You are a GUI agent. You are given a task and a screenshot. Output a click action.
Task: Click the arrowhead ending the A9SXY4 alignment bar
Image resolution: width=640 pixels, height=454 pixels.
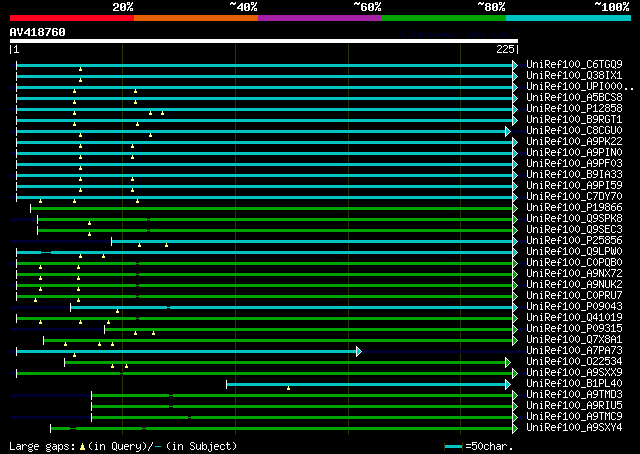[x=515, y=428]
